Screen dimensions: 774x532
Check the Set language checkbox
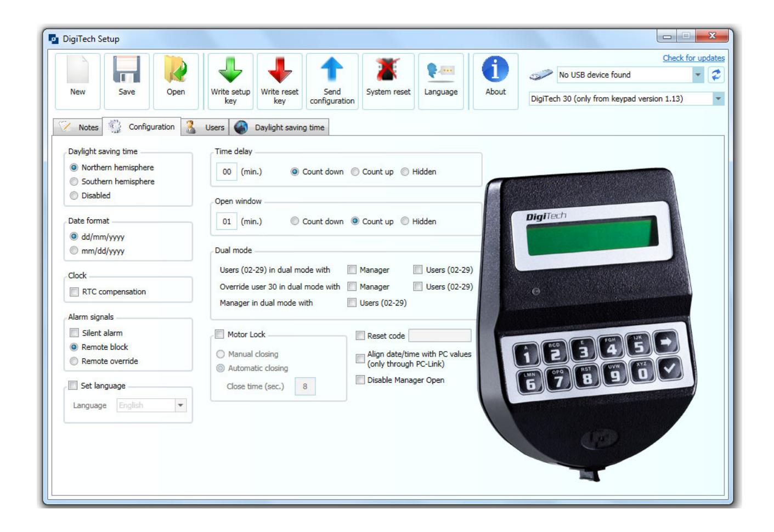pyautogui.click(x=73, y=386)
